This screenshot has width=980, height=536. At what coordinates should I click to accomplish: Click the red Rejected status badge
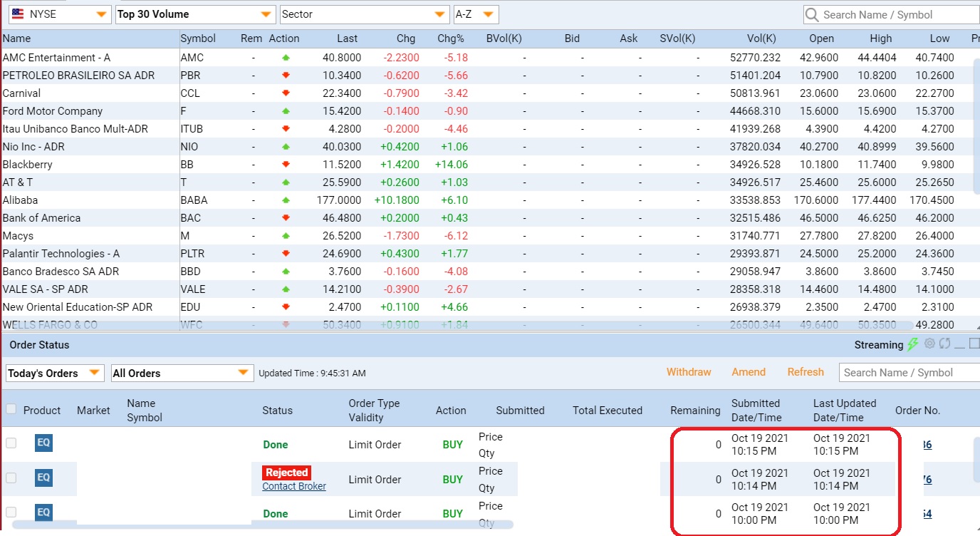(286, 473)
